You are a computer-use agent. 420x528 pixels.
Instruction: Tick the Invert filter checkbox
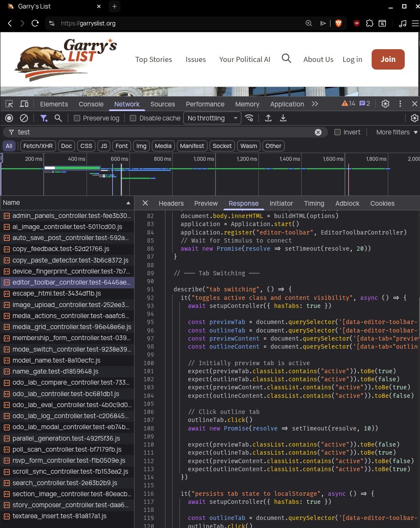tap(337, 132)
